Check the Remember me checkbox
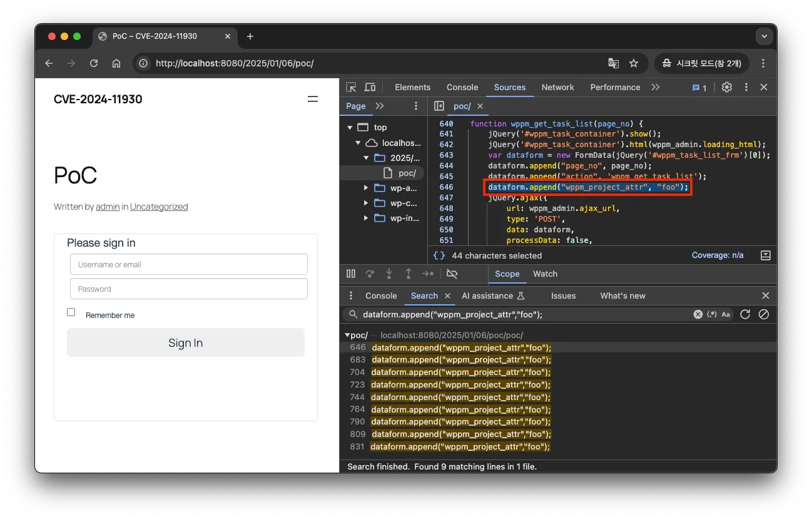This screenshot has width=812, height=519. 71,312
